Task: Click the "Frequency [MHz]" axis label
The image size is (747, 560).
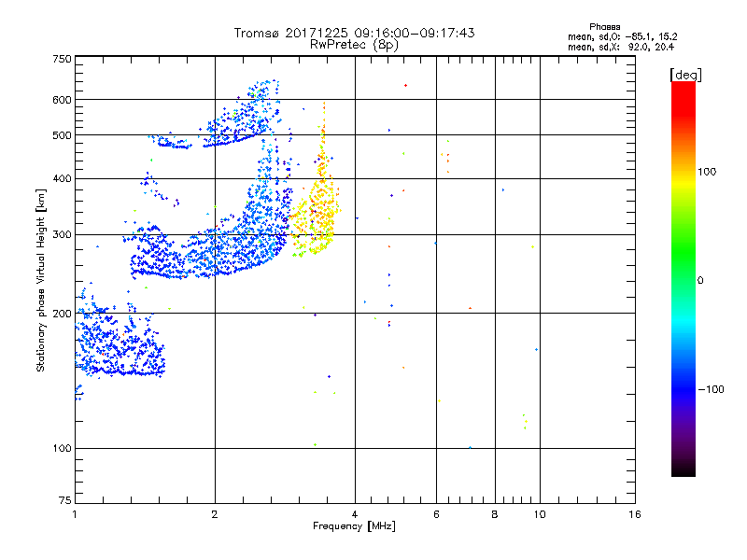Action: 354,526
